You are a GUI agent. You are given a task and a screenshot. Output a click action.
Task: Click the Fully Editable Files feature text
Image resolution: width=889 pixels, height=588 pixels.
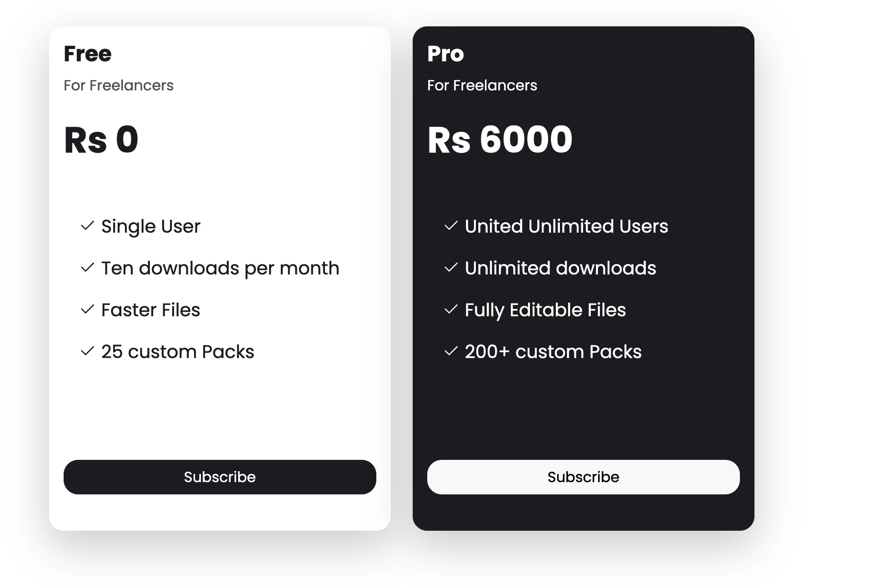coord(545,310)
